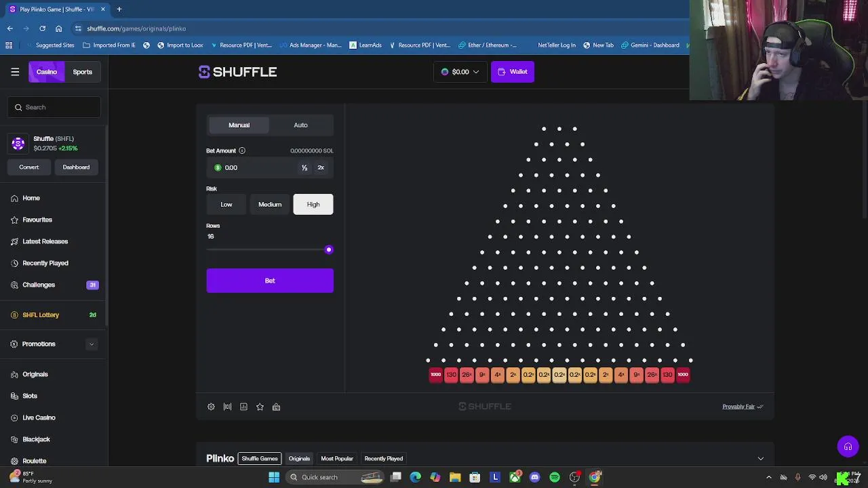The width and height of the screenshot is (868, 488).
Task: Show hidden system tray icons
Action: (x=769, y=477)
